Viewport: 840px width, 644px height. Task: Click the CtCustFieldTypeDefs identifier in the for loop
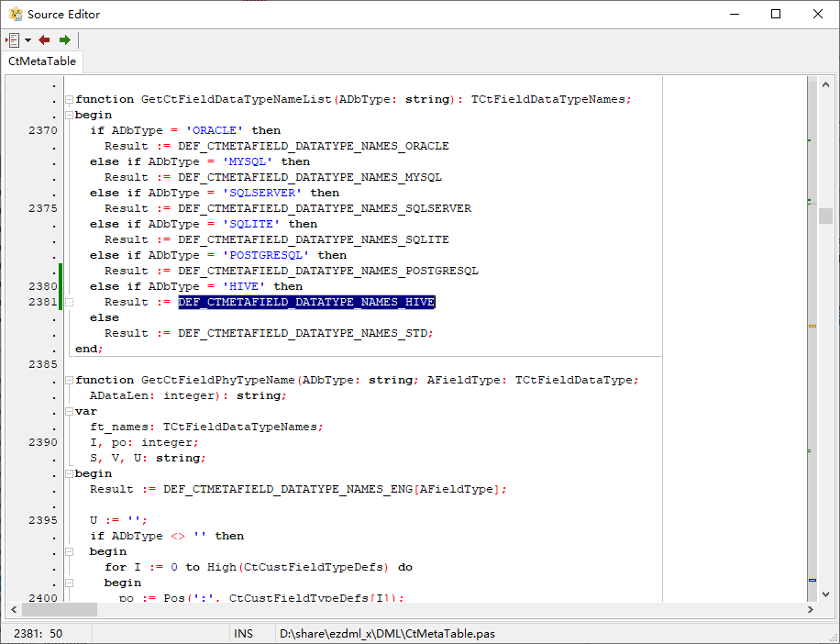[x=314, y=567]
